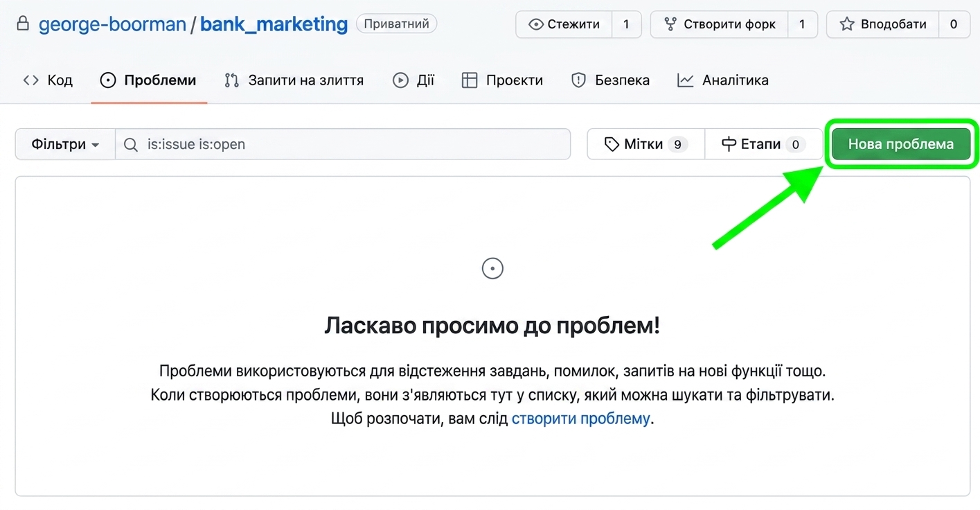Focus the is:issue is:open search field
Viewport: 980px width, 510px height.
pos(343,144)
